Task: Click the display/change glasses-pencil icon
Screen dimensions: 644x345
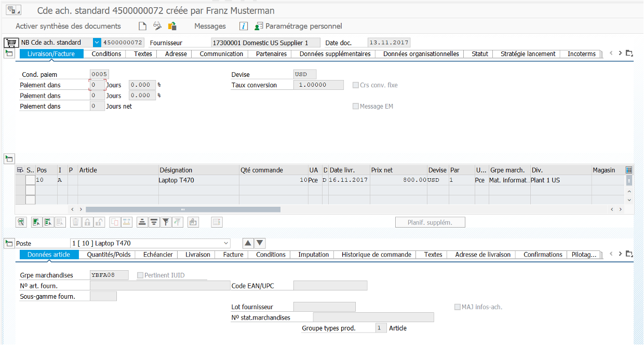Action: 157,26
